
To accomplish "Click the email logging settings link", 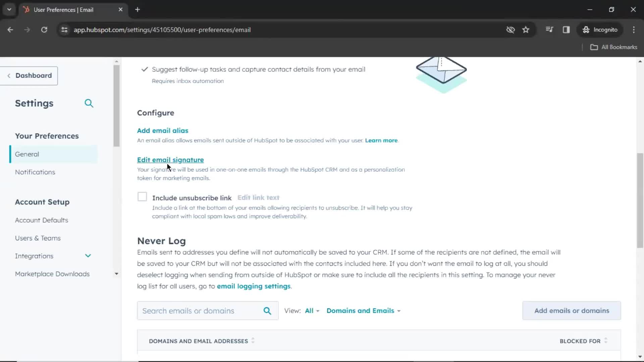I will pos(254,286).
